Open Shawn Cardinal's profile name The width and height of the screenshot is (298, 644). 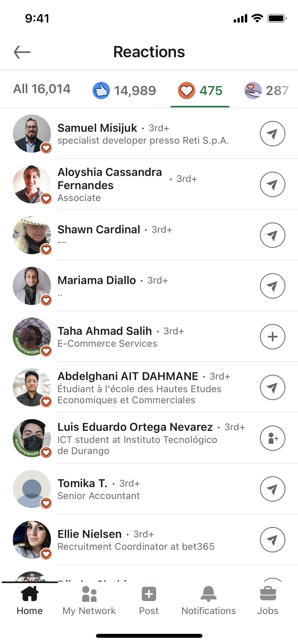click(99, 229)
